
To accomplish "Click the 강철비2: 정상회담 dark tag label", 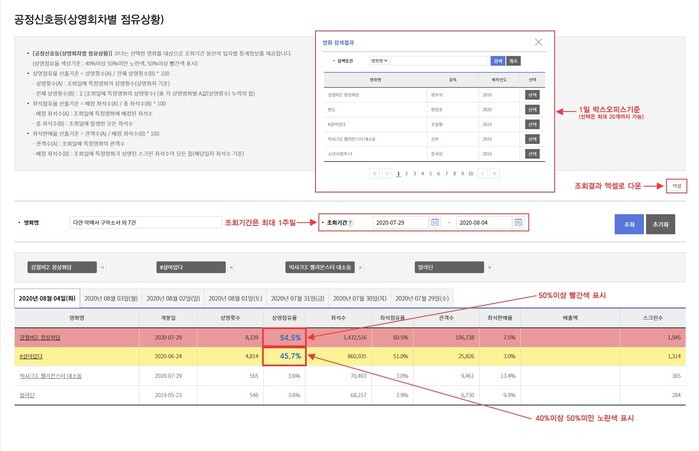I will pos(62,267).
